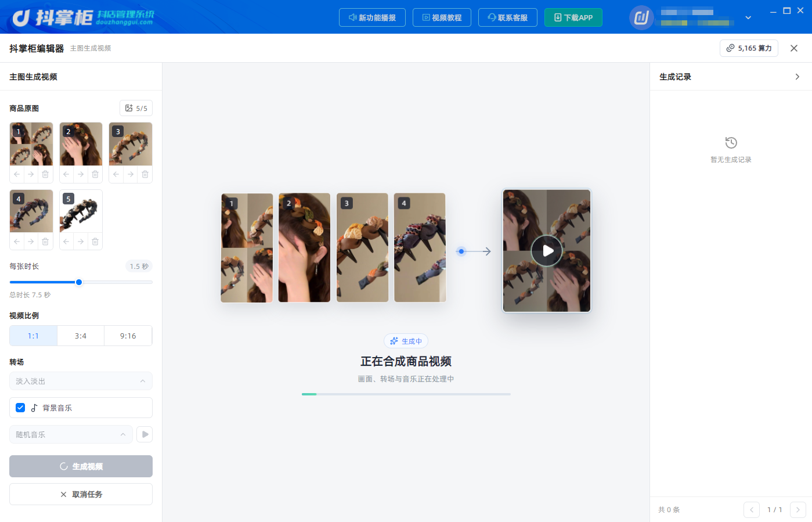Go to next page of records
This screenshot has height=522, width=812.
click(x=798, y=510)
